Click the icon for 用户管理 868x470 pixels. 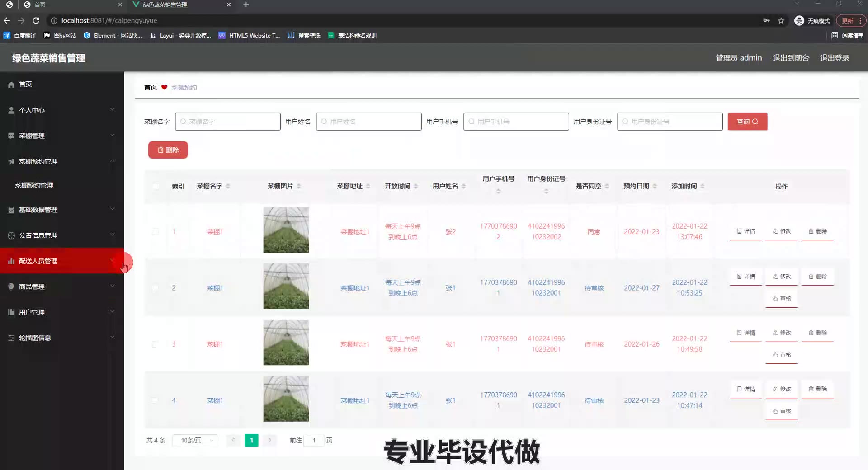tap(11, 312)
